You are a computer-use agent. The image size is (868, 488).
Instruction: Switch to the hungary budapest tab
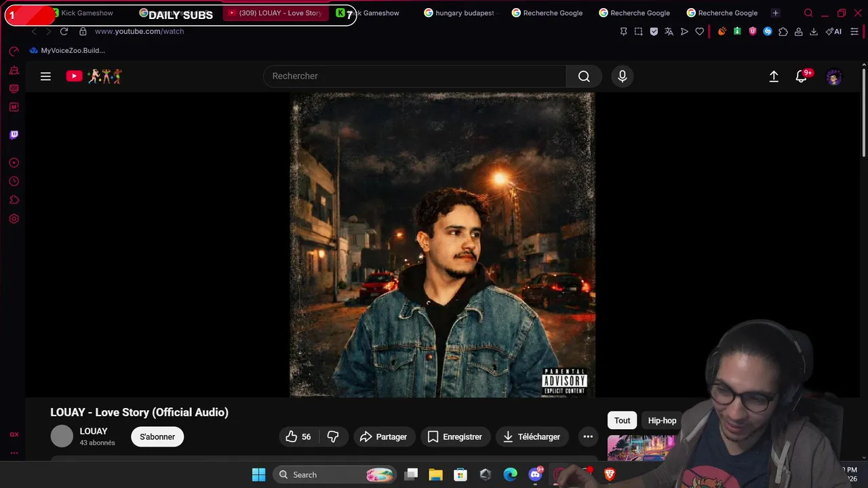point(460,13)
